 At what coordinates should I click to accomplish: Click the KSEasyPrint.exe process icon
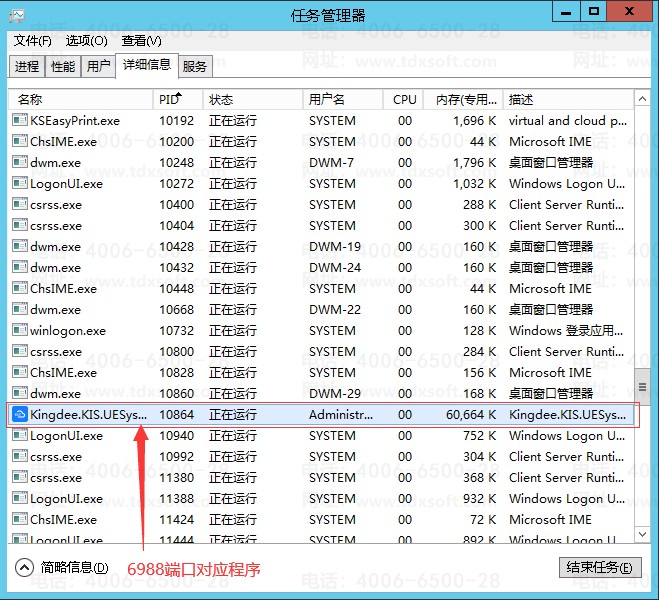(20, 120)
